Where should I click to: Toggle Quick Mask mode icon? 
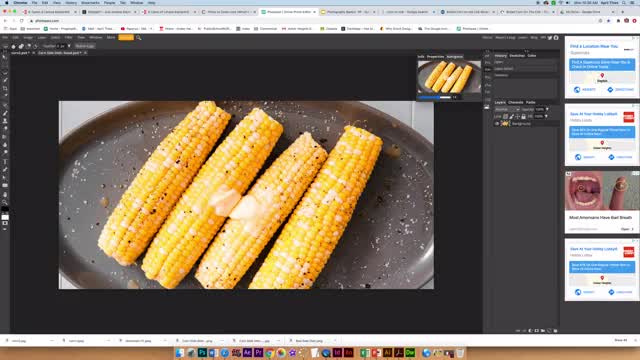5,223
